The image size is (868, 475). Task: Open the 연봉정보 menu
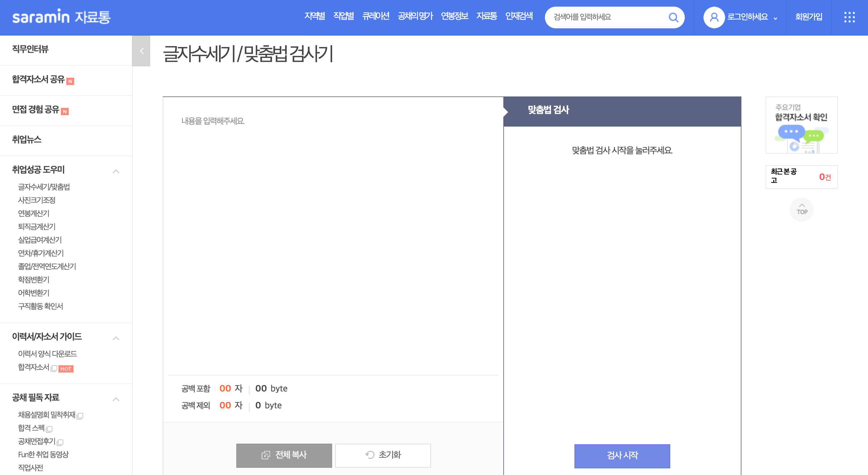(454, 16)
